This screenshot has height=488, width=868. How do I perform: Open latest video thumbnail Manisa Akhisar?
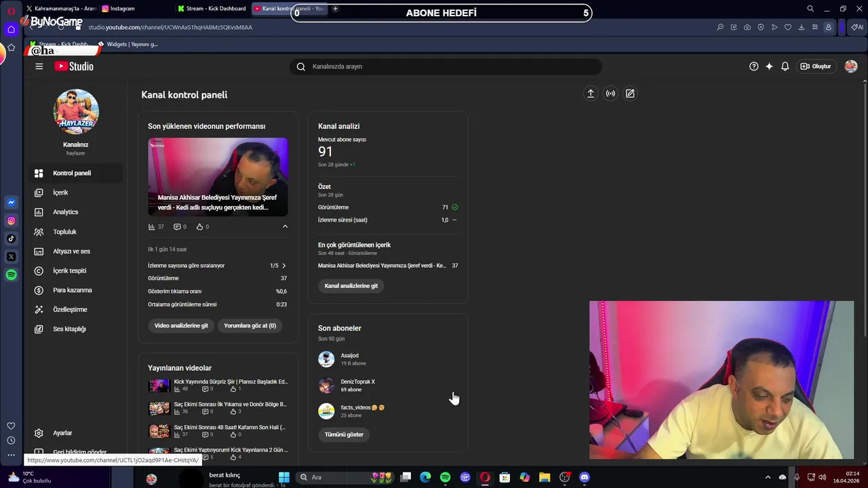coord(218,177)
